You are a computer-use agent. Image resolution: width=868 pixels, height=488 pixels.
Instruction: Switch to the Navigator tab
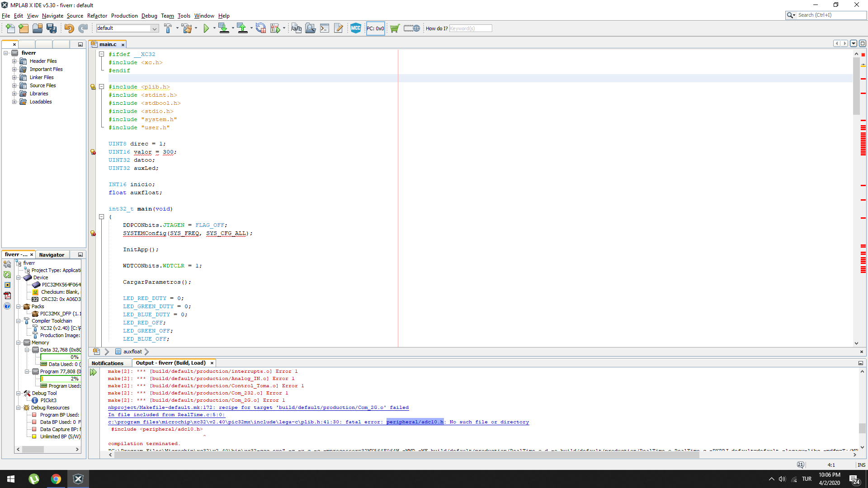tap(52, 255)
